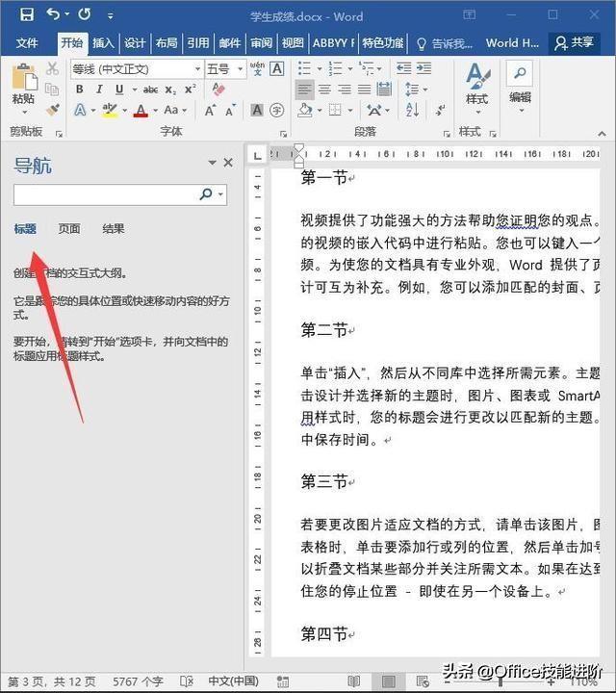Decrease font size with the A down-arrow icon
The height and width of the screenshot is (693, 616).
[x=230, y=110]
